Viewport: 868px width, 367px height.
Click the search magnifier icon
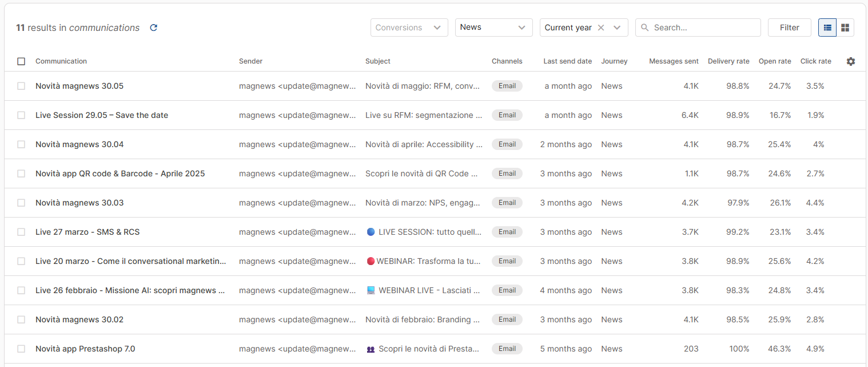click(645, 27)
